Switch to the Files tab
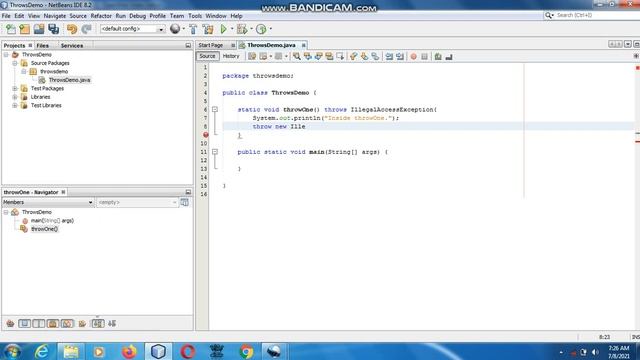640x360 pixels. (42, 46)
